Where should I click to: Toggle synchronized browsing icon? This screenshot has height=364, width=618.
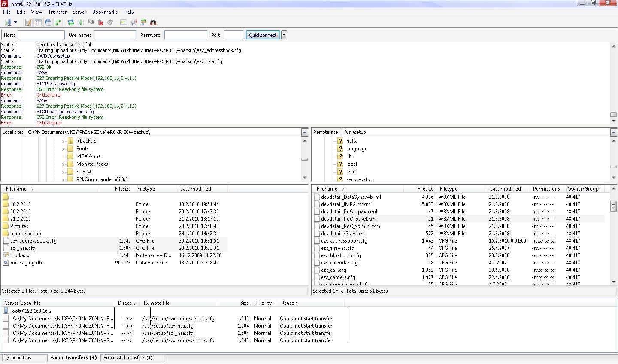[x=143, y=22]
